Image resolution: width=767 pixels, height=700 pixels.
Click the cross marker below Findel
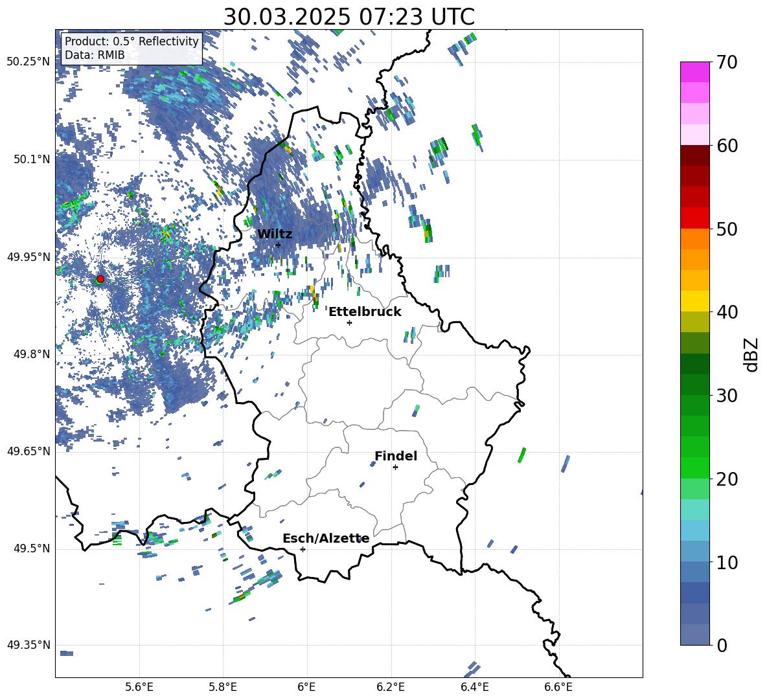[395, 468]
